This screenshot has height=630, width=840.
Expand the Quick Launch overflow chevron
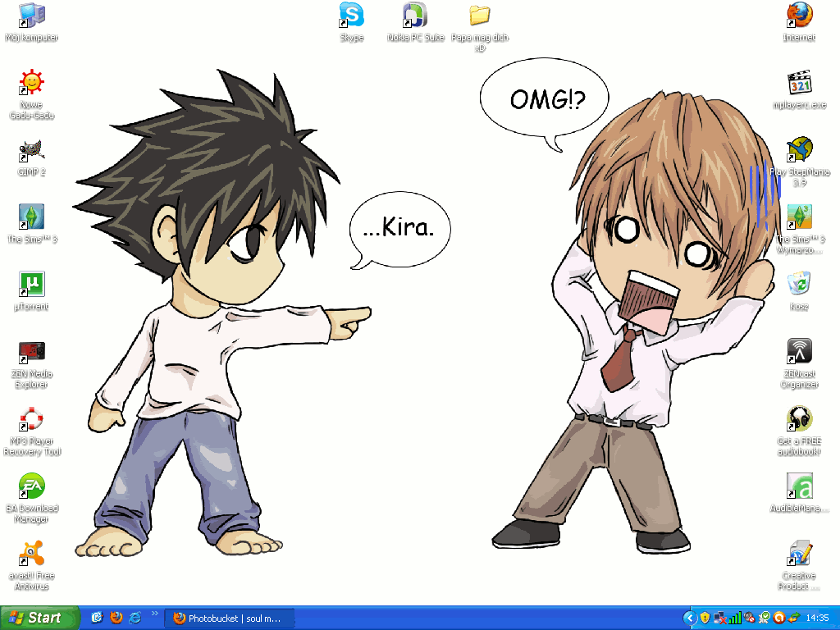coord(155,613)
